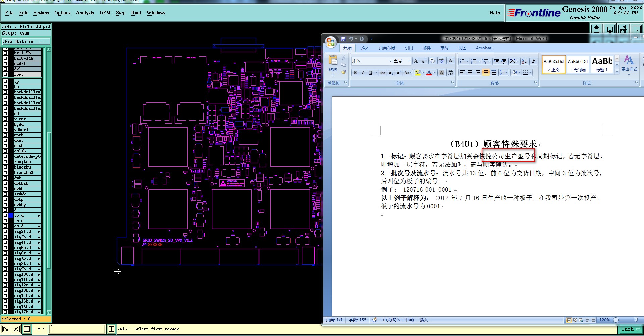Open the bullets list dropdown arrow
The height and width of the screenshot is (336, 644).
click(467, 61)
